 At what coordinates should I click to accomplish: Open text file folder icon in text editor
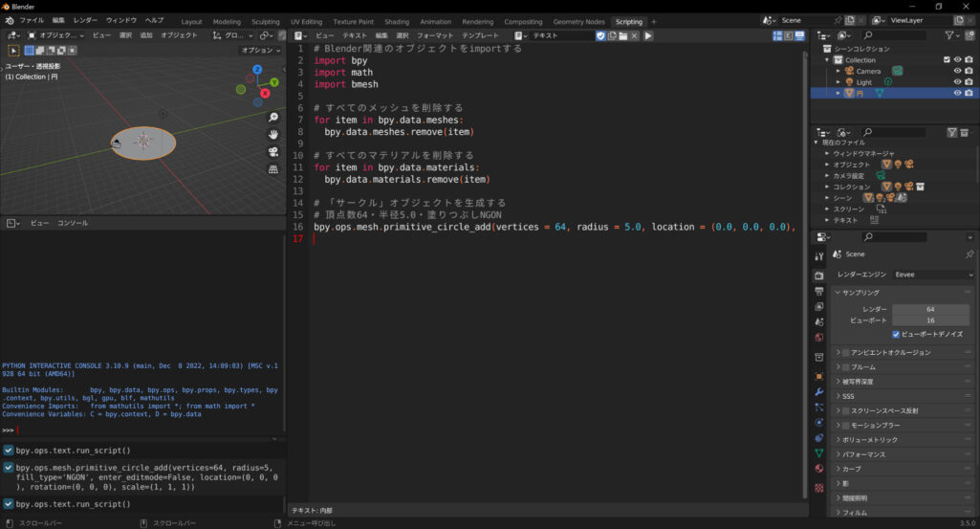pos(623,35)
